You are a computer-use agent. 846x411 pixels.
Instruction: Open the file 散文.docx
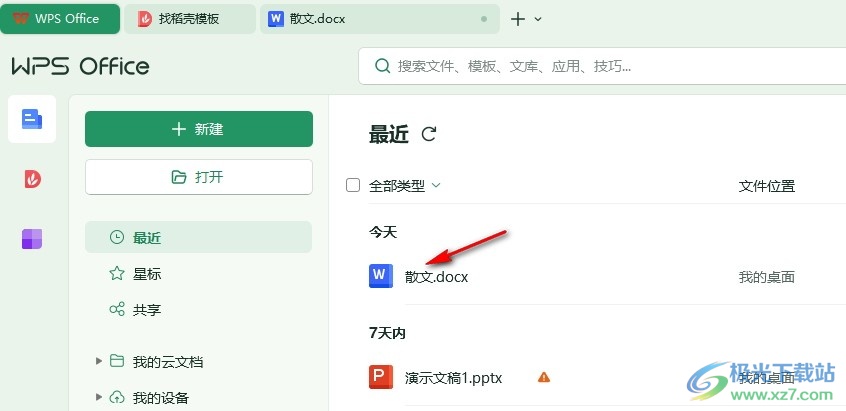tap(436, 277)
